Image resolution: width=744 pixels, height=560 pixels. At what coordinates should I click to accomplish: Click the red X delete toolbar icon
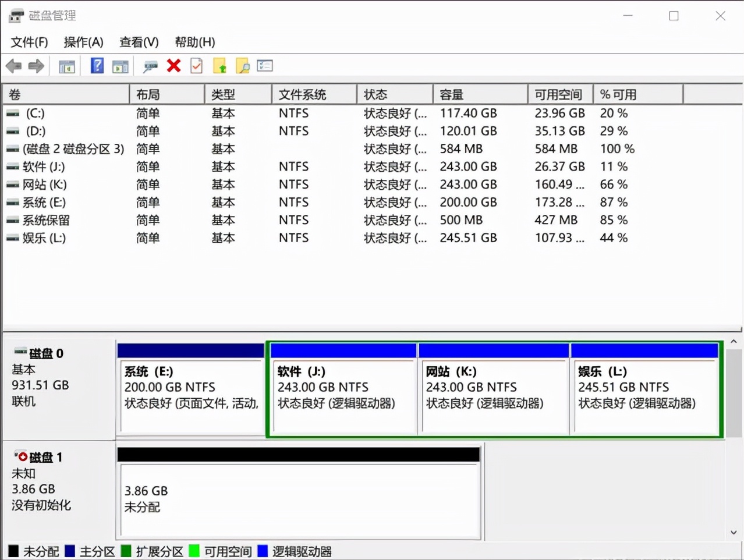tap(173, 66)
